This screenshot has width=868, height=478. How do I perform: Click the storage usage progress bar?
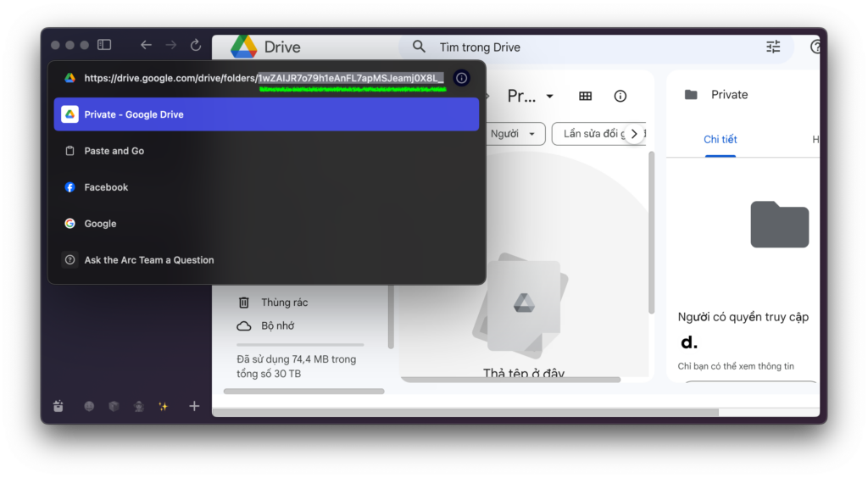[x=300, y=345]
